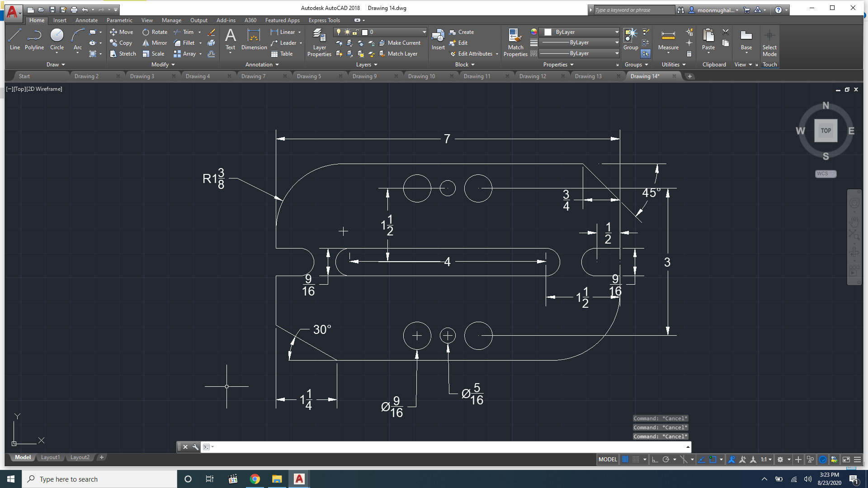Click the Dimension tool
Screen dimensions: 868x488
pos(254,39)
